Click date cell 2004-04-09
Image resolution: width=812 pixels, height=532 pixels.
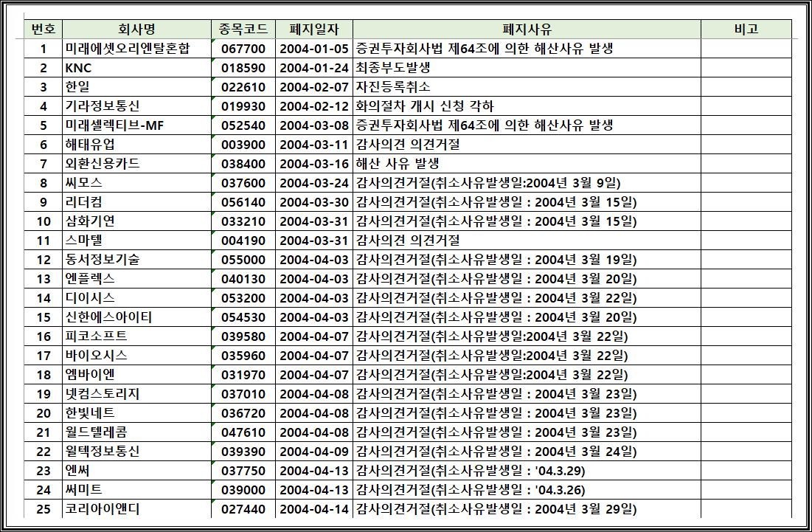tap(314, 451)
